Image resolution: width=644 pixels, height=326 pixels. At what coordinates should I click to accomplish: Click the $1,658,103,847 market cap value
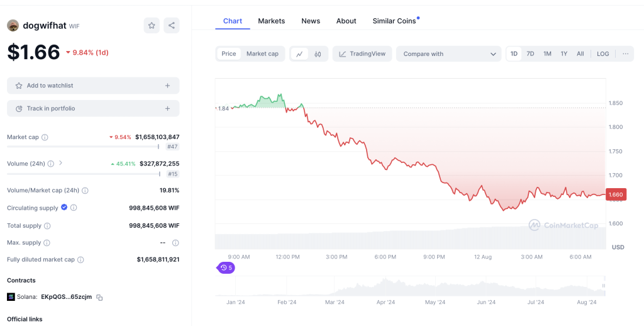157,137
